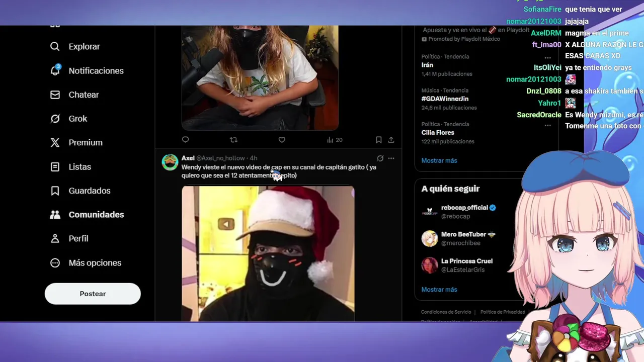Open more options for Cilia Flores trend
Viewport: 644px width, 362px height.
548,125
